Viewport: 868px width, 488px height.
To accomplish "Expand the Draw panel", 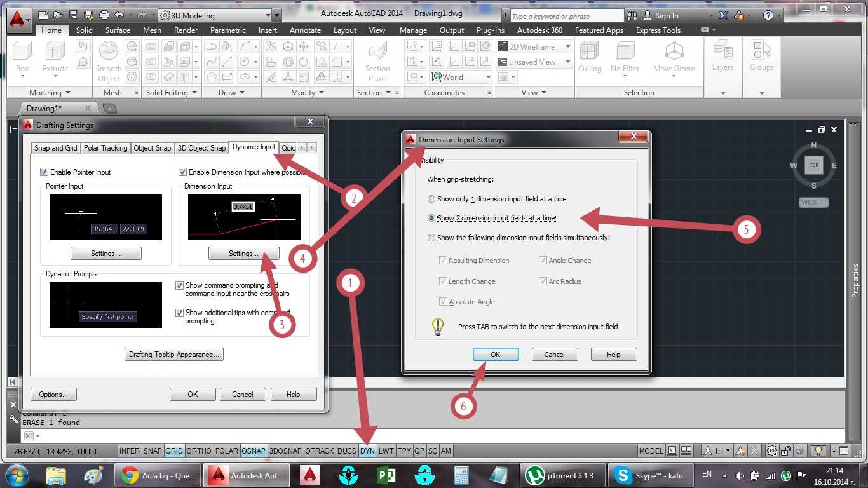I will tap(232, 93).
